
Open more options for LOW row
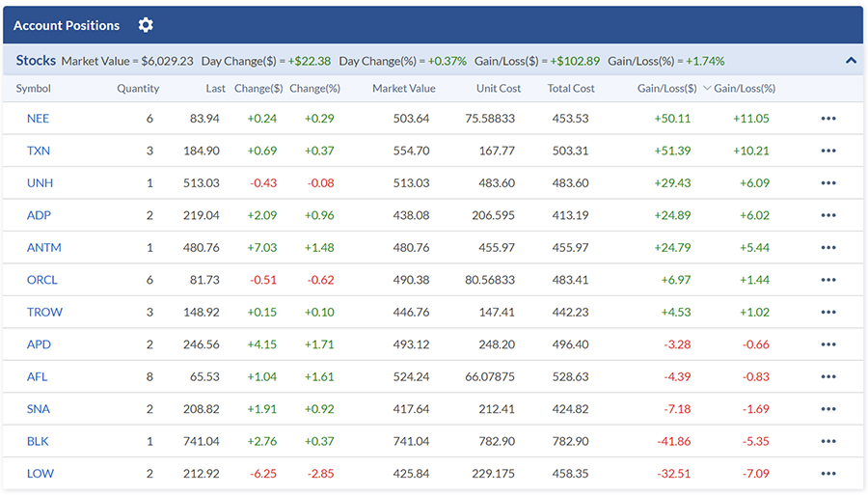click(828, 474)
